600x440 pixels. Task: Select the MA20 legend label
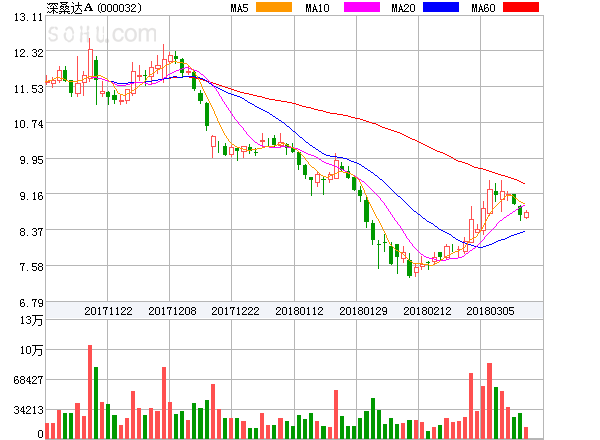(x=403, y=8)
